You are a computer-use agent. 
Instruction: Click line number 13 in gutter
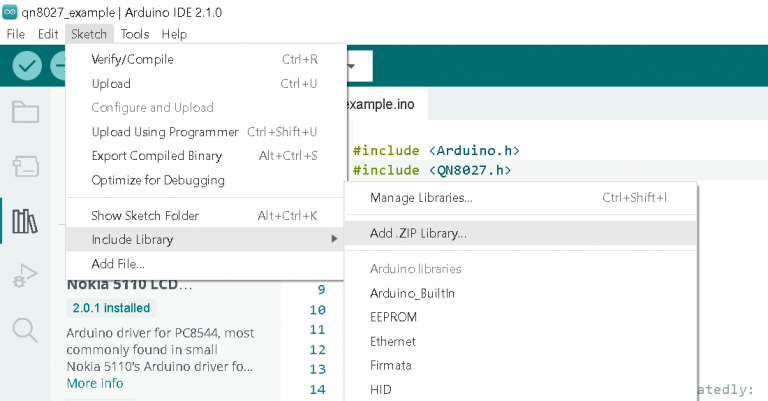[317, 370]
